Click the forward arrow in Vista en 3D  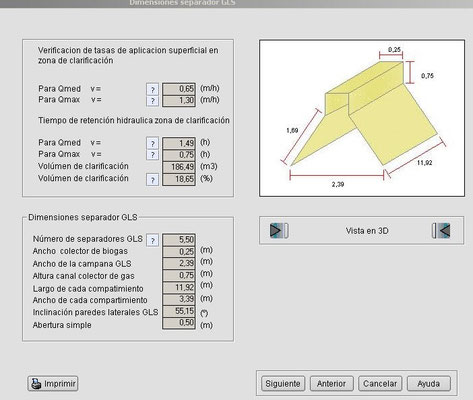(279, 231)
